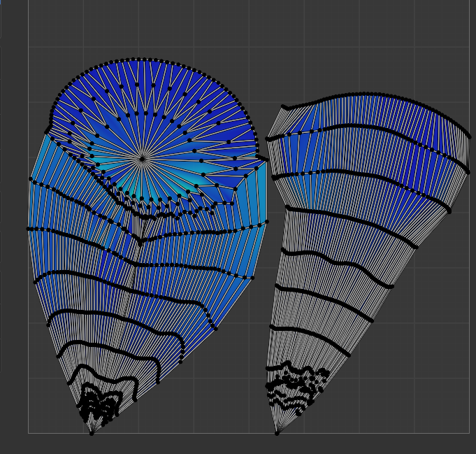Click the bottom tip vertex of left island
Viewport: 476px width, 454px height.
click(92, 433)
